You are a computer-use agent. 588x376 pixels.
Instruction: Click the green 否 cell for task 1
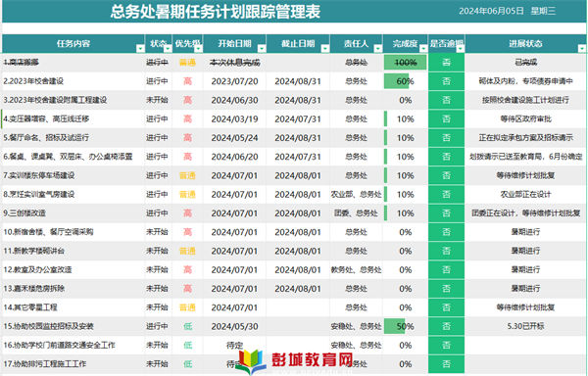pos(446,62)
